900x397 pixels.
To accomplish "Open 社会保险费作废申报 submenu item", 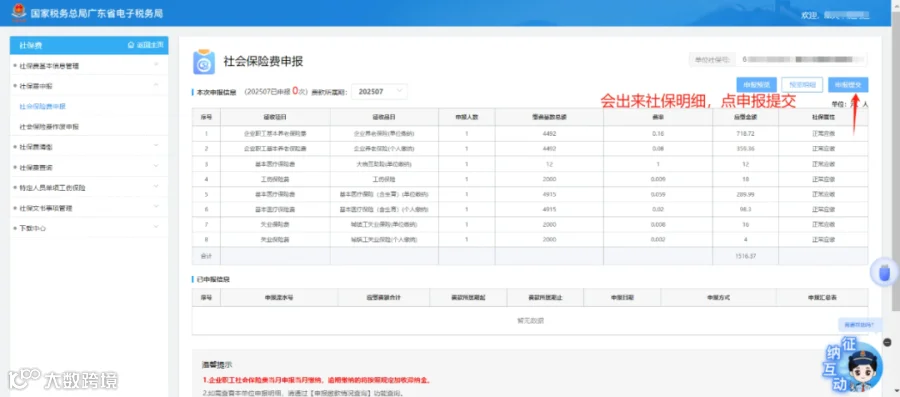I will (49, 127).
